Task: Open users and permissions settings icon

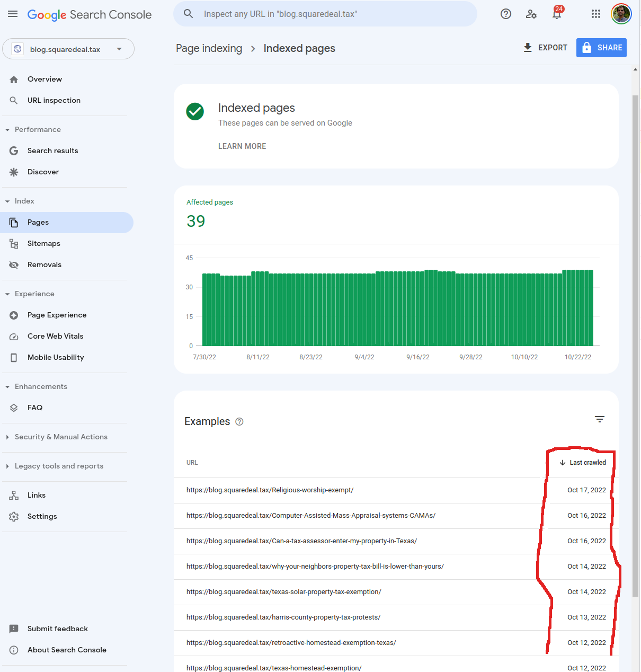Action: coord(531,14)
